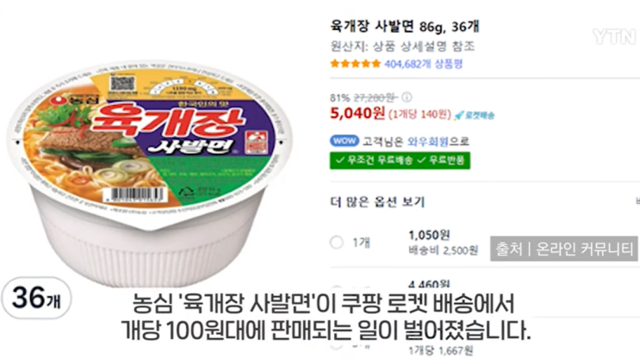Click the 무조건 무료배송 checkmark banner
This screenshot has height=364, width=640.
coord(400,160)
